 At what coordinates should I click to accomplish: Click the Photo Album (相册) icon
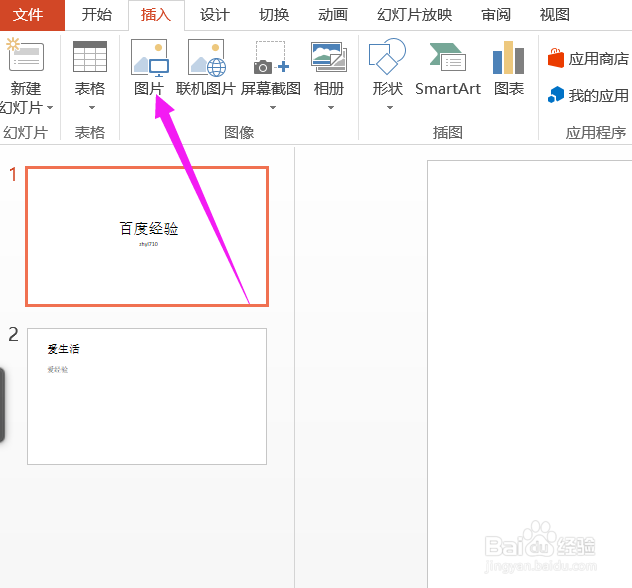pyautogui.click(x=329, y=57)
